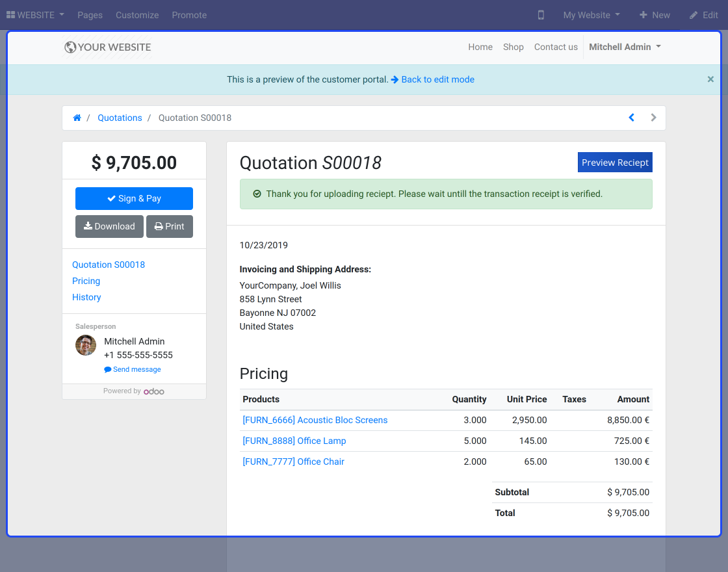Viewport: 728px width, 572px height.
Task: Expand the Mitchell Admin user dropdown
Action: point(625,47)
